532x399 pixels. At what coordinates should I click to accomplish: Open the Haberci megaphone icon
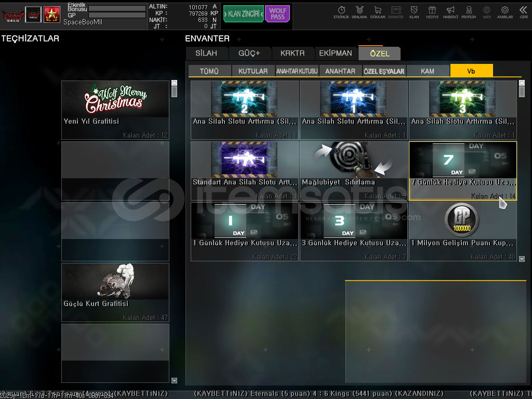pos(450,12)
